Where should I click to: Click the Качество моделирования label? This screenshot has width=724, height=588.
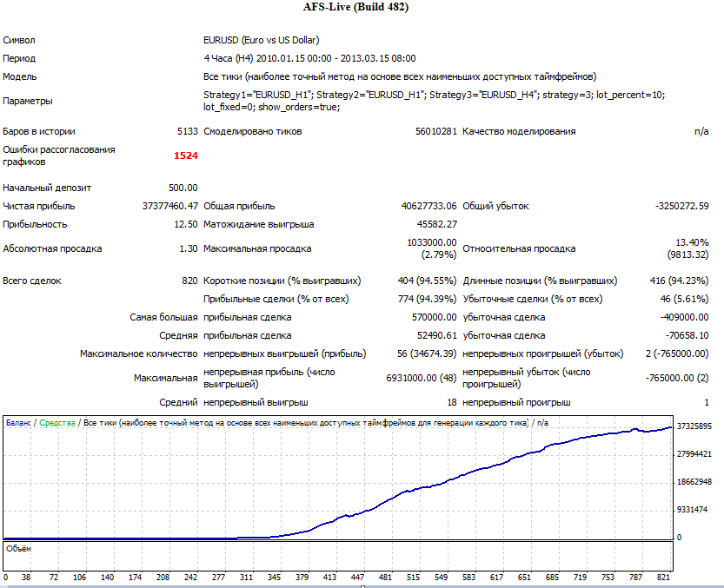(519, 131)
